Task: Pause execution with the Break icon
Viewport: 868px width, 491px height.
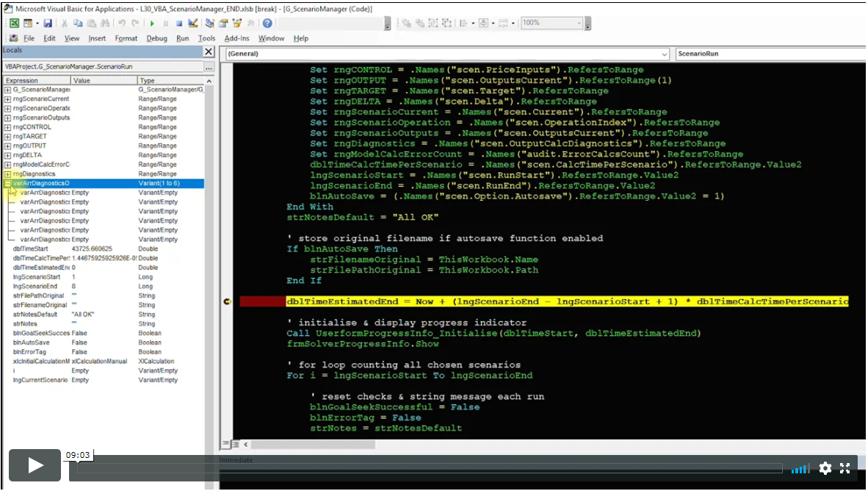Action: (x=165, y=23)
